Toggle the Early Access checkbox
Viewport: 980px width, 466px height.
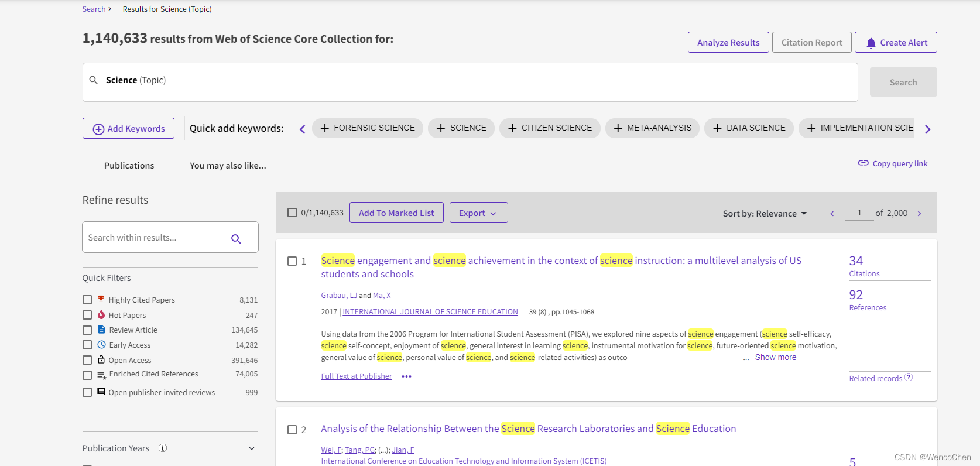[87, 345]
